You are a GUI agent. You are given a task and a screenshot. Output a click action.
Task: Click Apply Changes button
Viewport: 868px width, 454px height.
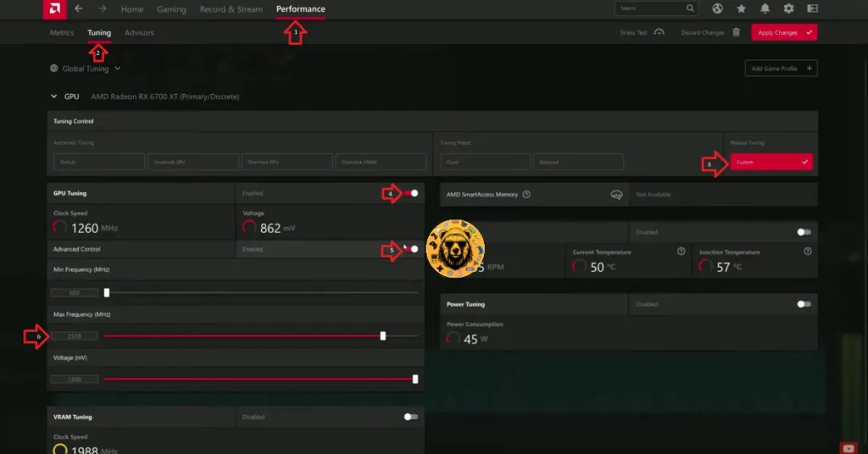coord(784,32)
